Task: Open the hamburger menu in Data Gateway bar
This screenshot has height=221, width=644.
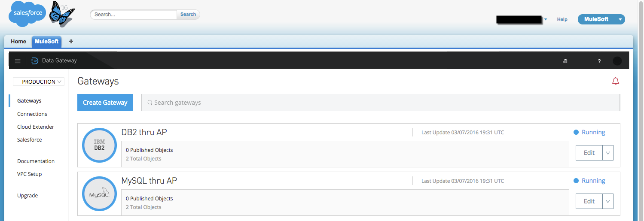Action: tap(18, 61)
